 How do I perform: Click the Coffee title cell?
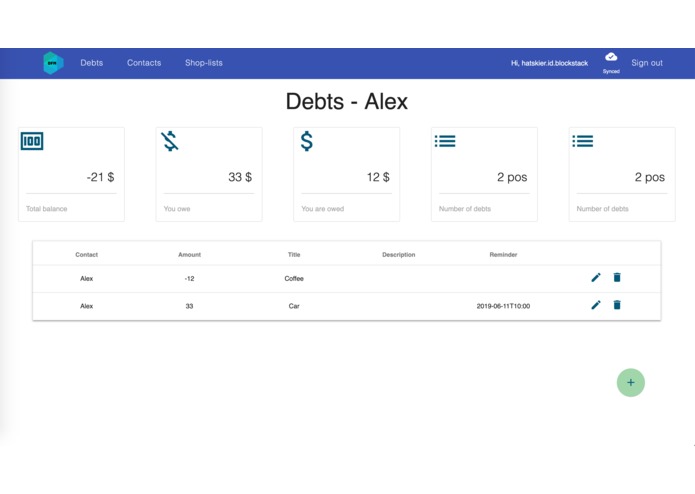294,279
